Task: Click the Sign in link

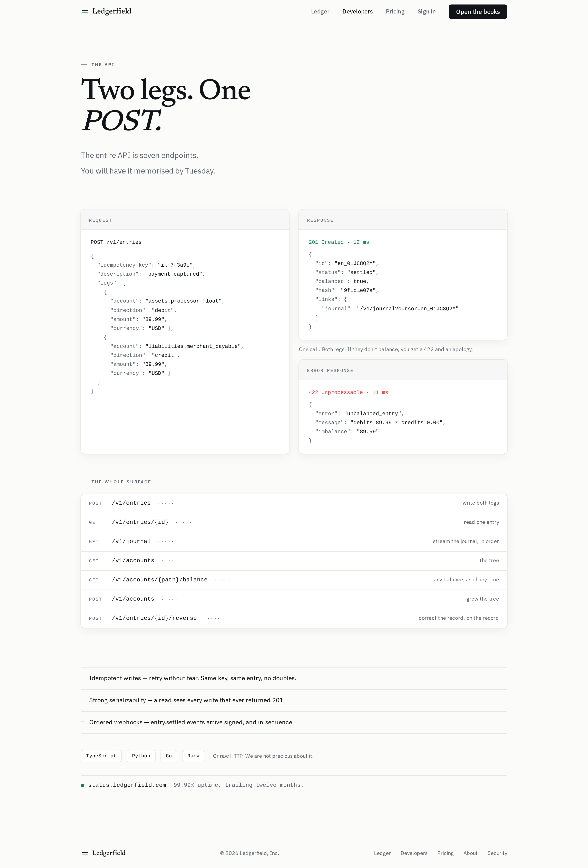Action: coord(427,12)
